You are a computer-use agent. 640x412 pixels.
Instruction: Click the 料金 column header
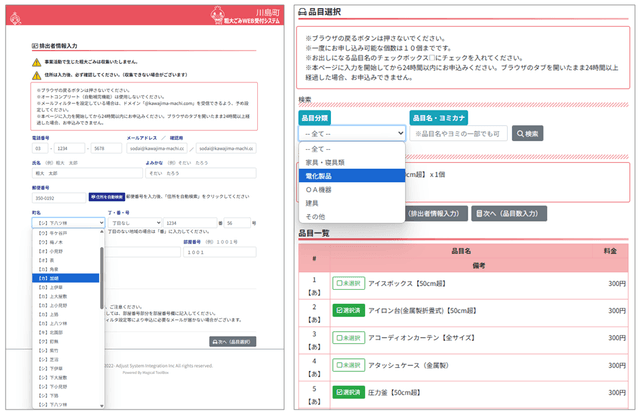click(610, 251)
